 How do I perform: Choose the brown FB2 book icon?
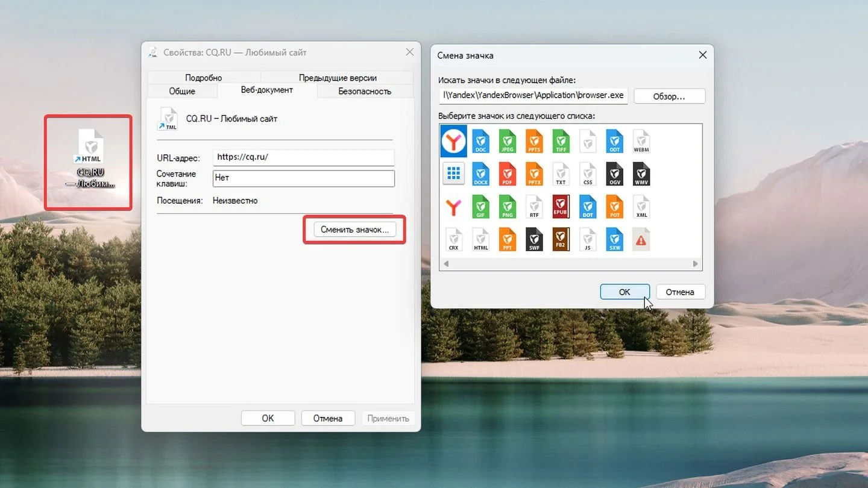coord(561,239)
